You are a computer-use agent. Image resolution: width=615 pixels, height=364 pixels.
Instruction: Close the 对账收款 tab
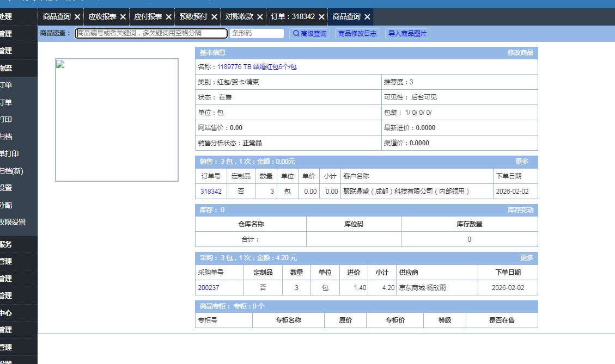click(260, 17)
